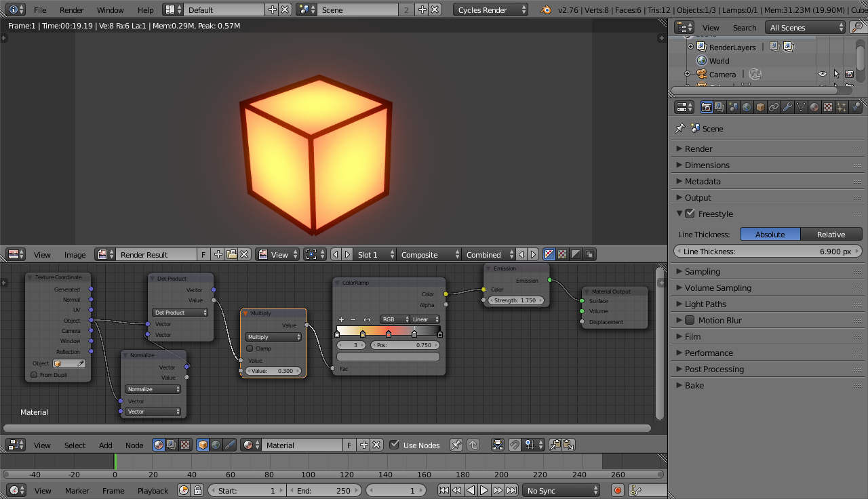Open the Composite layer dropdown
Image resolution: width=868 pixels, height=499 pixels.
(429, 254)
